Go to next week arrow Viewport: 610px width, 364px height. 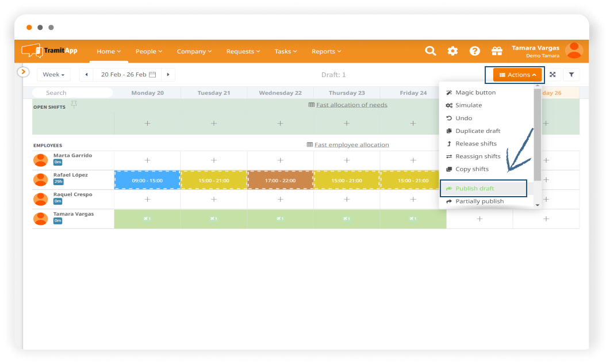168,75
